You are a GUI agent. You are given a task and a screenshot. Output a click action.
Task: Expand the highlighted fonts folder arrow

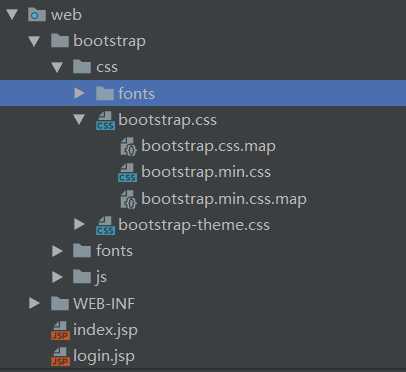[79, 93]
